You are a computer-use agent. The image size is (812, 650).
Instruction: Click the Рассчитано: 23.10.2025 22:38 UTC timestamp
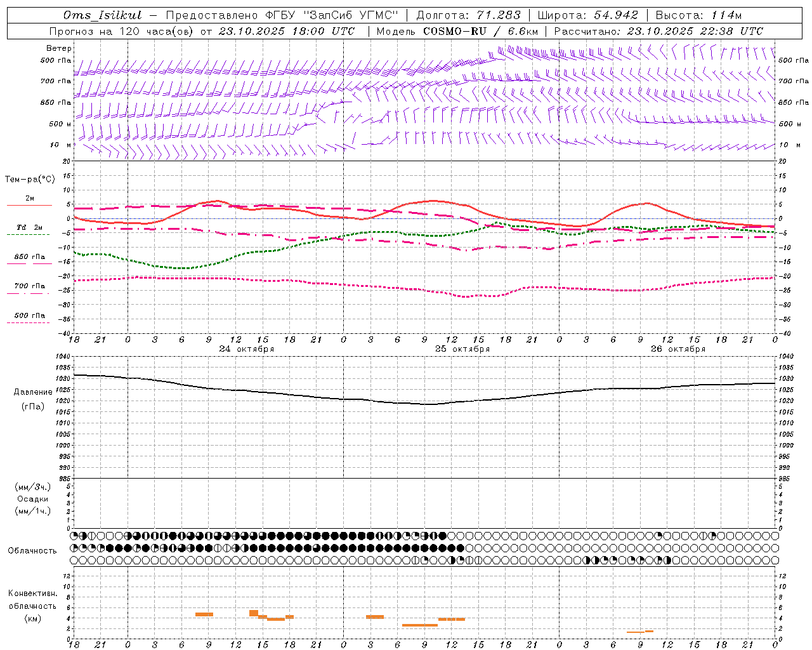pos(658,31)
